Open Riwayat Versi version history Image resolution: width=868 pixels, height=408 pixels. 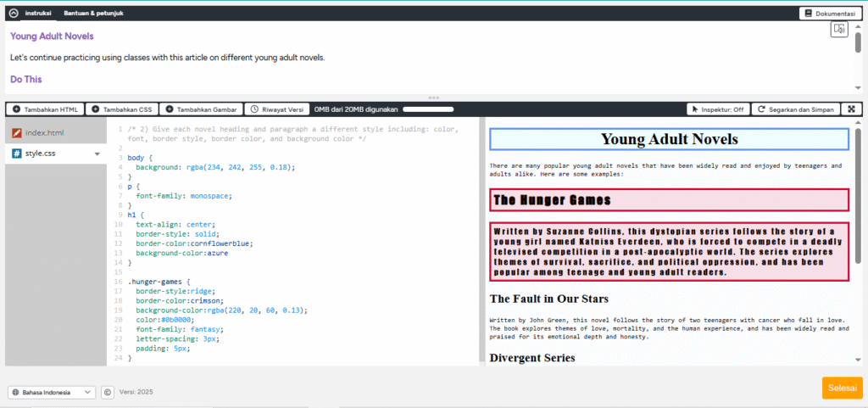pyautogui.click(x=276, y=109)
